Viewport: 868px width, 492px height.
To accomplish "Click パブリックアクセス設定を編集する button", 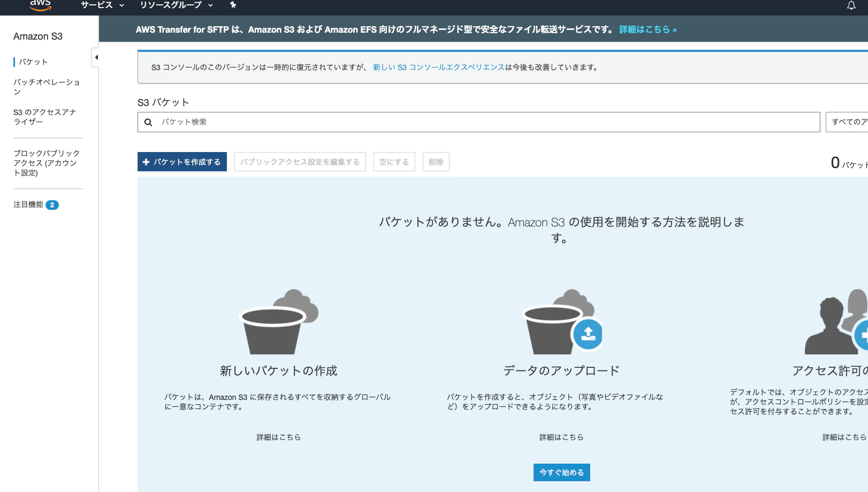I will pyautogui.click(x=300, y=162).
